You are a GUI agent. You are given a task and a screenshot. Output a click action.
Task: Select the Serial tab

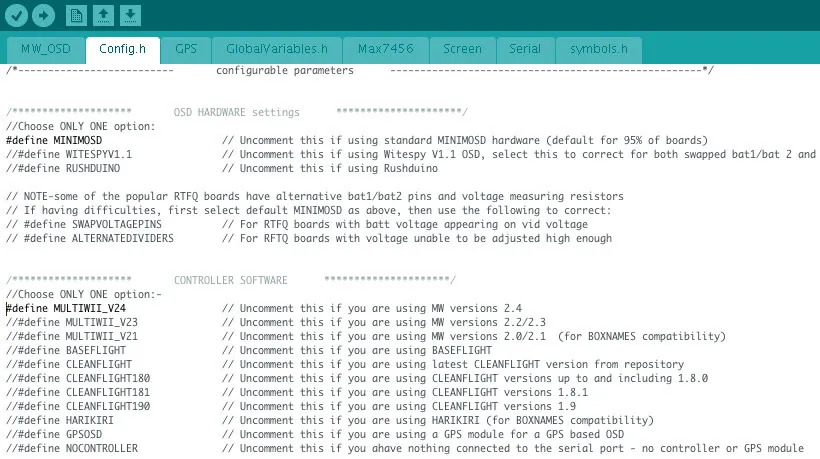(x=525, y=49)
